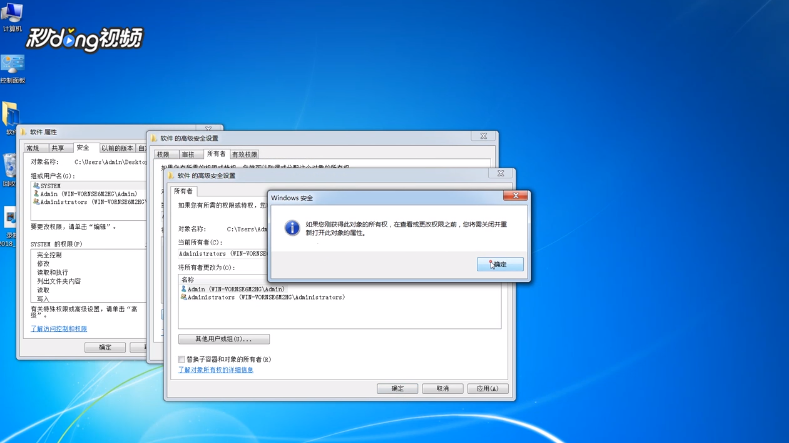Image resolution: width=789 pixels, height=443 pixels.
Task: Click the Admin user icon in 软件 属性 list
Action: click(36, 194)
